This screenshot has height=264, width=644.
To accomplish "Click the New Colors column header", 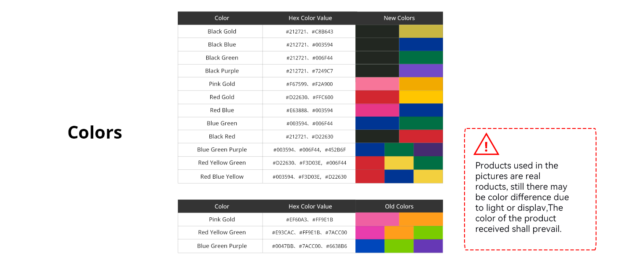I will pyautogui.click(x=399, y=18).
